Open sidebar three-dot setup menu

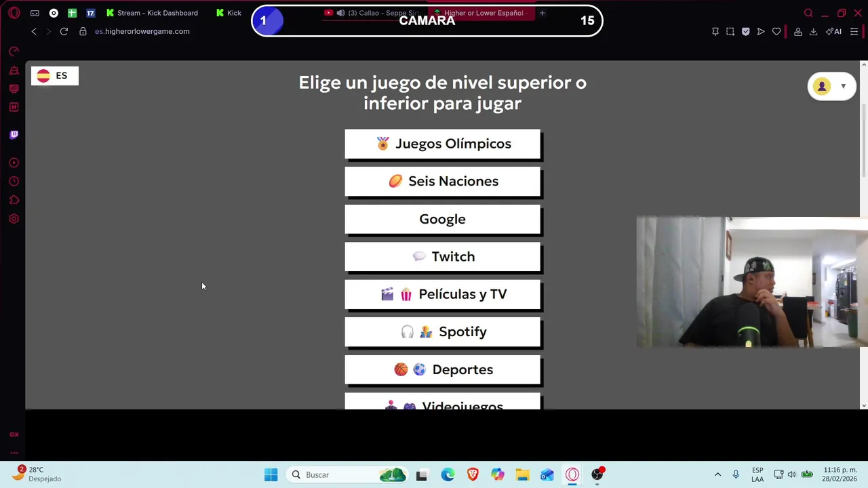click(14, 453)
